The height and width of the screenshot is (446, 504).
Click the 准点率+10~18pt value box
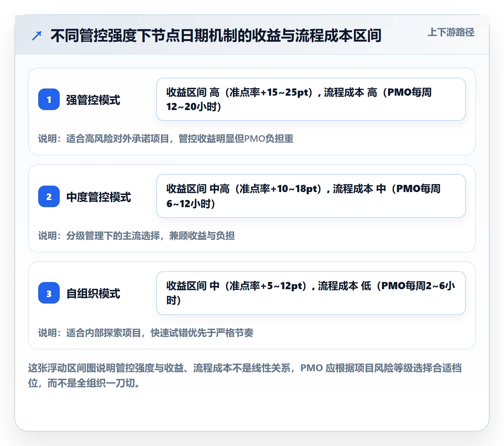[x=311, y=196]
